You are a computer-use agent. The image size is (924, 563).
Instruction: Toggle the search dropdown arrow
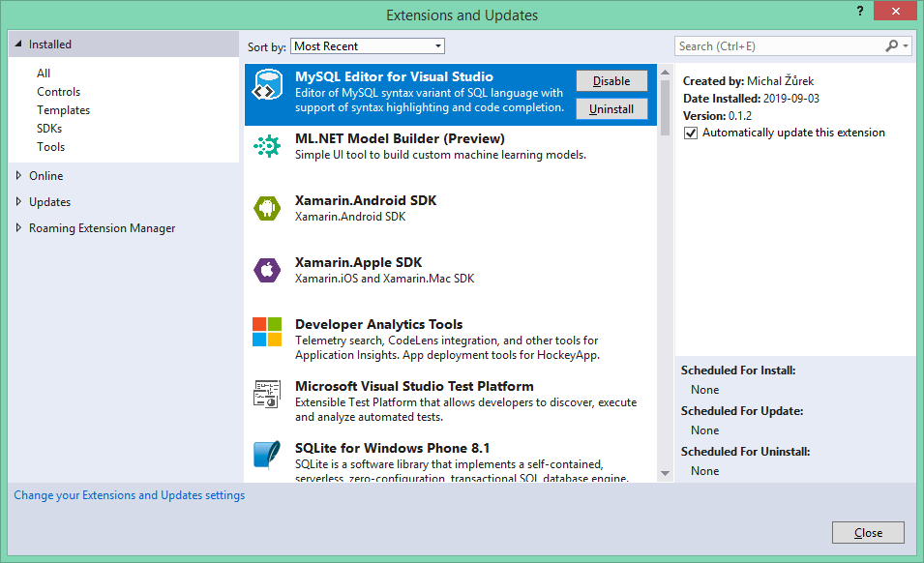point(907,45)
